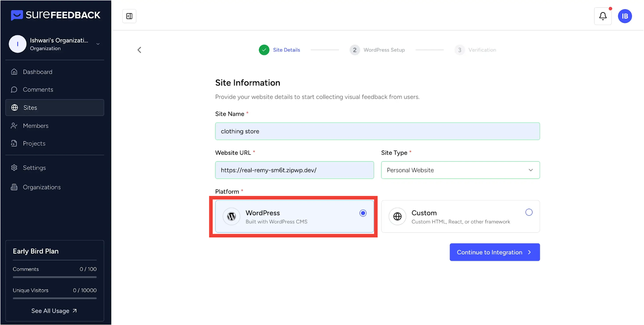
Task: Click the SureFeedback logo
Action: pyautogui.click(x=56, y=15)
